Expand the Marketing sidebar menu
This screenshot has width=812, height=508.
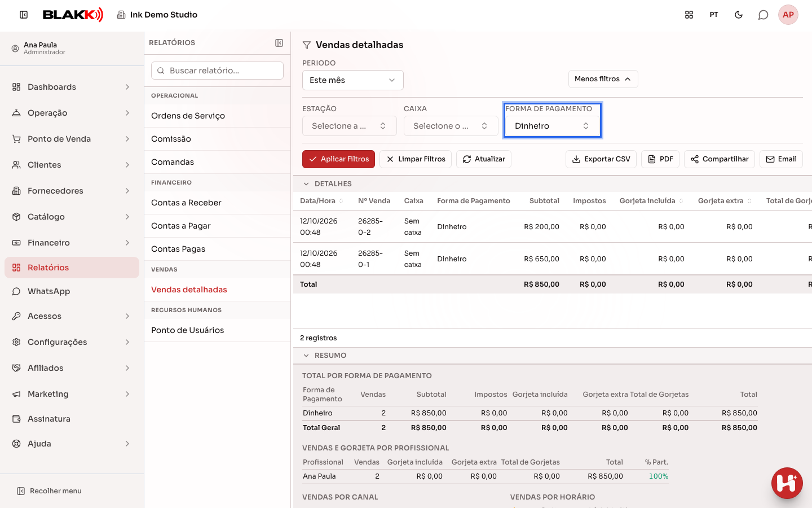(72, 394)
